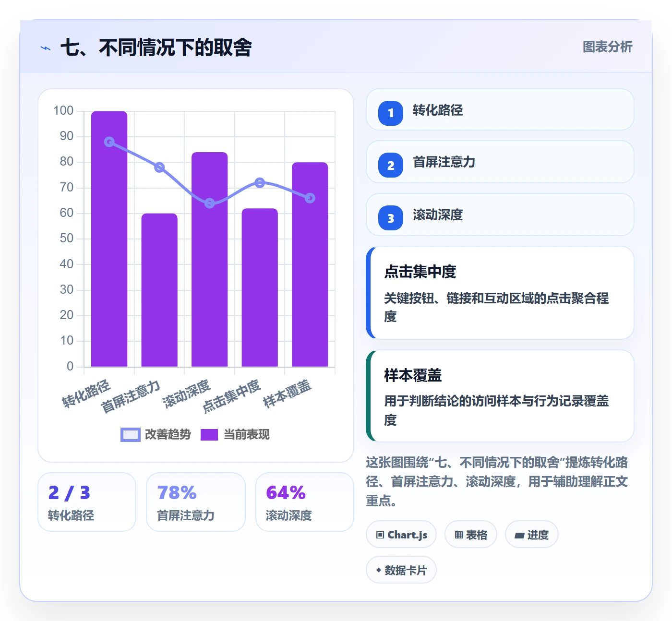Open the 数据卡片 tag chip
This screenshot has height=621, width=672.
[401, 570]
